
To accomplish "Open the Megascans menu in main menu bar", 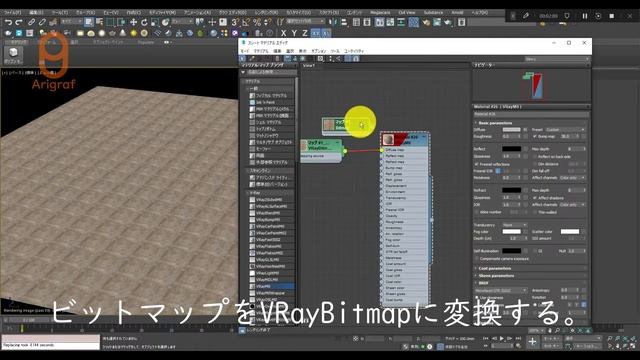I will pyautogui.click(x=380, y=13).
